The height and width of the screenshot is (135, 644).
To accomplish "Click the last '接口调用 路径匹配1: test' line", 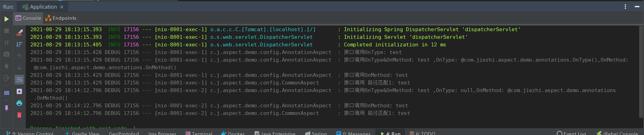I will point(377,113).
